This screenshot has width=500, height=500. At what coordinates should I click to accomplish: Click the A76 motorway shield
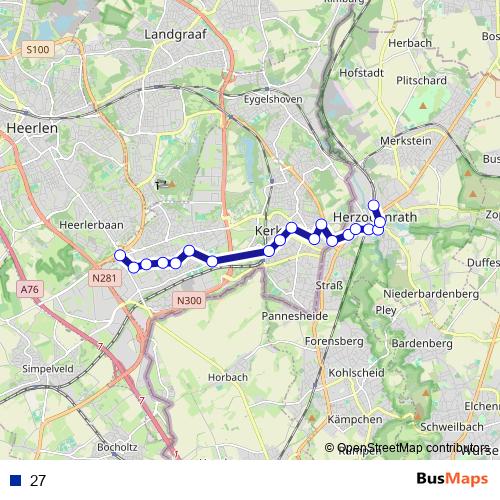[30, 289]
